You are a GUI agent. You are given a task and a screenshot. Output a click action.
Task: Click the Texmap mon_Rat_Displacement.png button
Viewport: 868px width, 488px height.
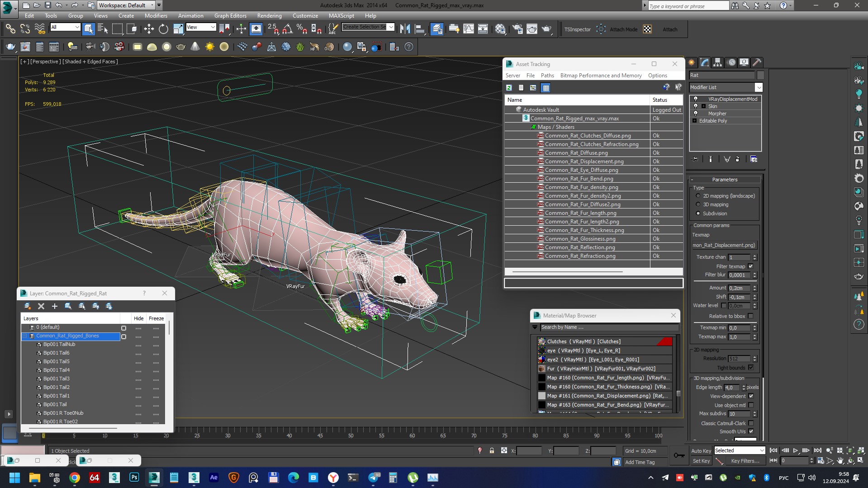point(724,245)
